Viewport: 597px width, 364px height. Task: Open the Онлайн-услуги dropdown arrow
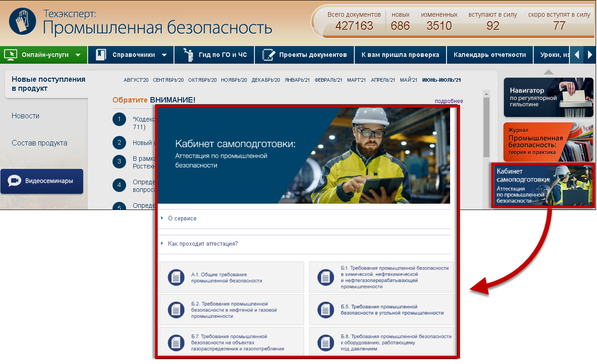[78, 55]
